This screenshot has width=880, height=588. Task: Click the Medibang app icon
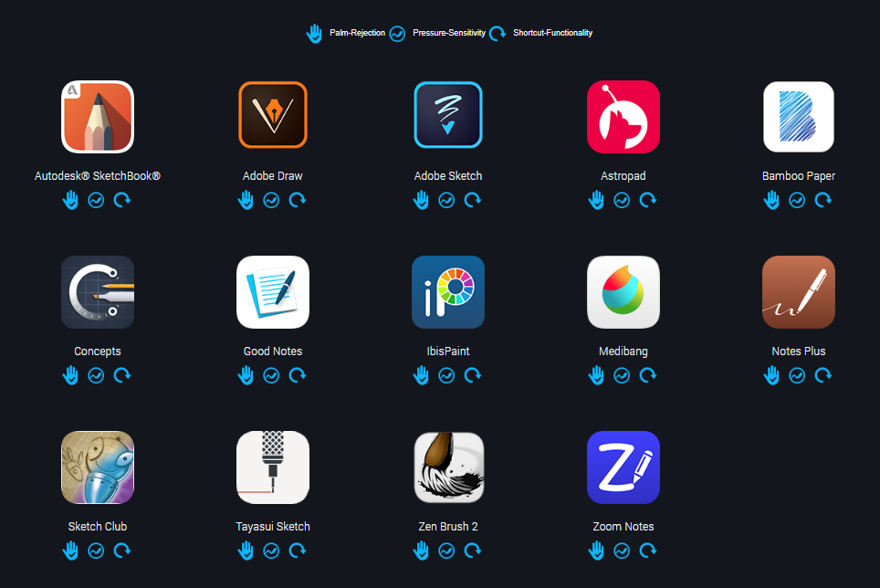coord(623,292)
